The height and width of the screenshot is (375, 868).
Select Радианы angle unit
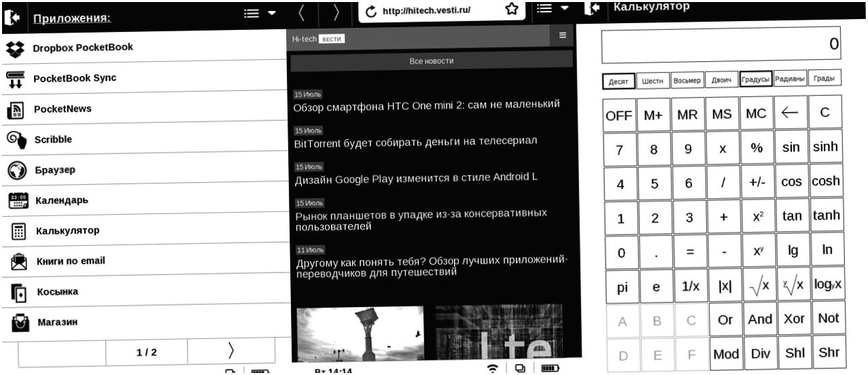[790, 78]
